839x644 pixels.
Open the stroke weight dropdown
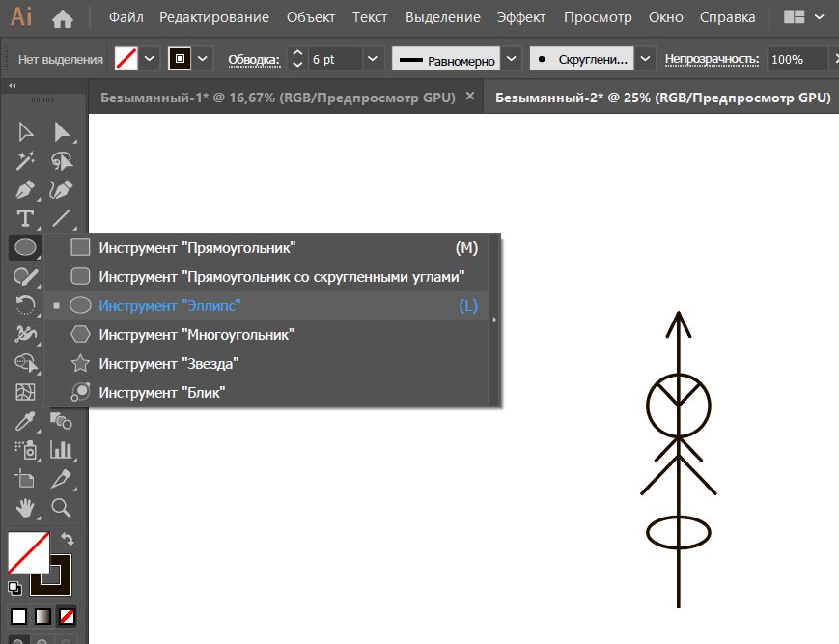(373, 58)
